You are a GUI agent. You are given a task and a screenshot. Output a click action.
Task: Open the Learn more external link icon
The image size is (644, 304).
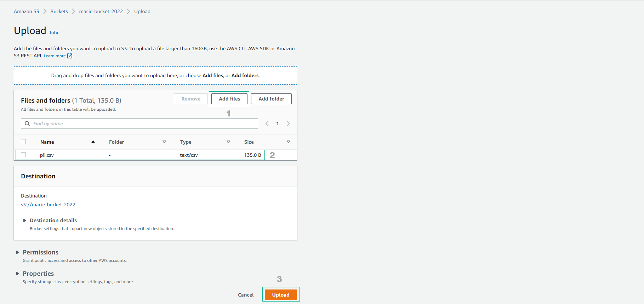(70, 56)
